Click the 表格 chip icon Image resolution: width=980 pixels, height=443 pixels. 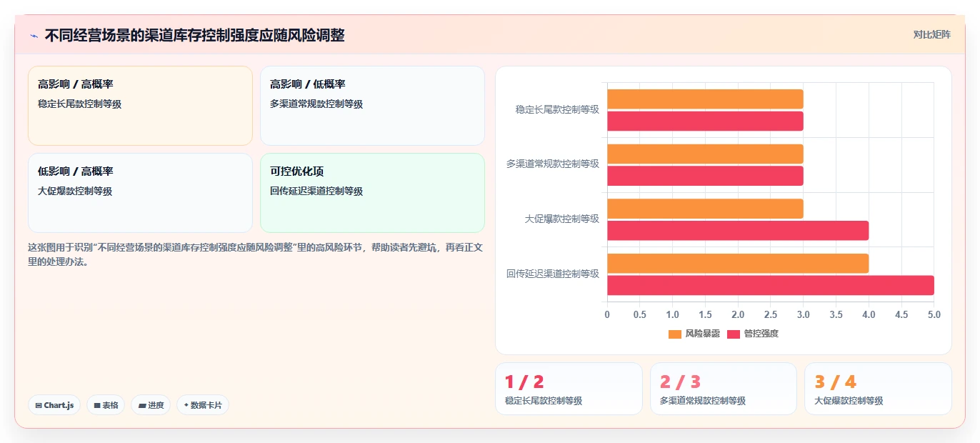coord(97,405)
